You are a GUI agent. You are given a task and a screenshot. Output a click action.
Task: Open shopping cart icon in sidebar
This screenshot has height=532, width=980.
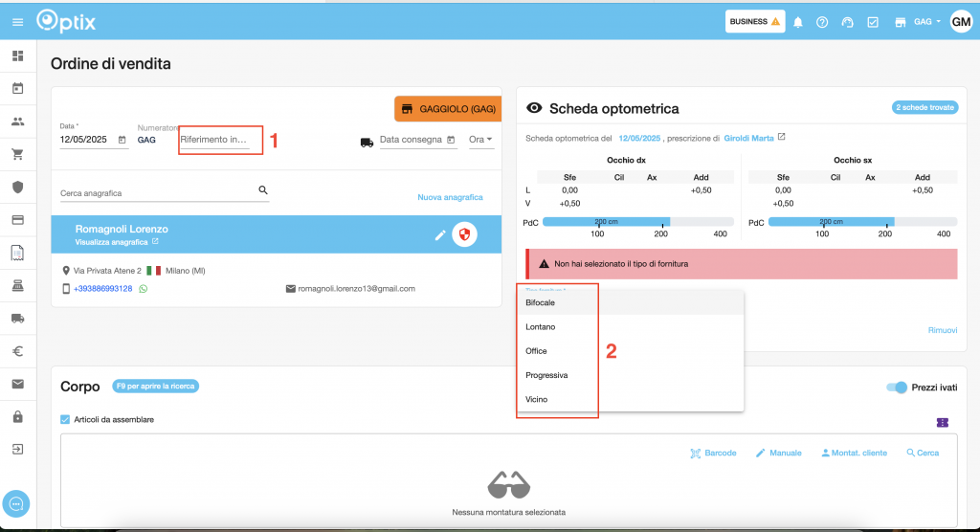point(17,154)
